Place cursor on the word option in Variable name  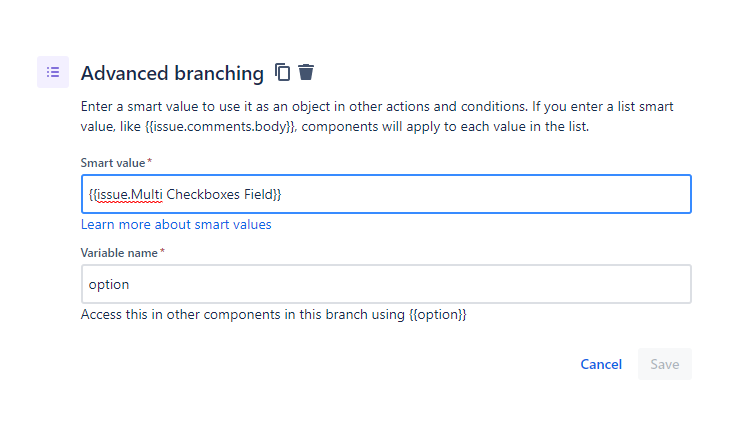(109, 285)
